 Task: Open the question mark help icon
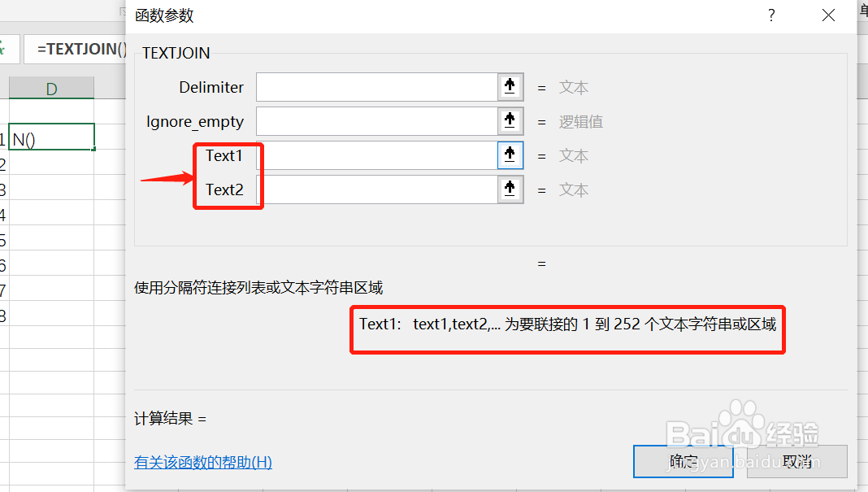(x=771, y=15)
